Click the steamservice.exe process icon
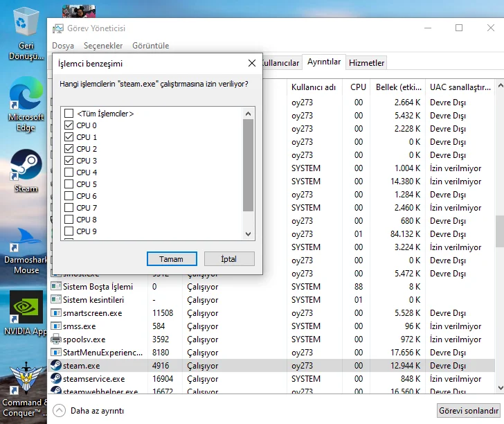This screenshot has width=504, height=424. pos(56,378)
